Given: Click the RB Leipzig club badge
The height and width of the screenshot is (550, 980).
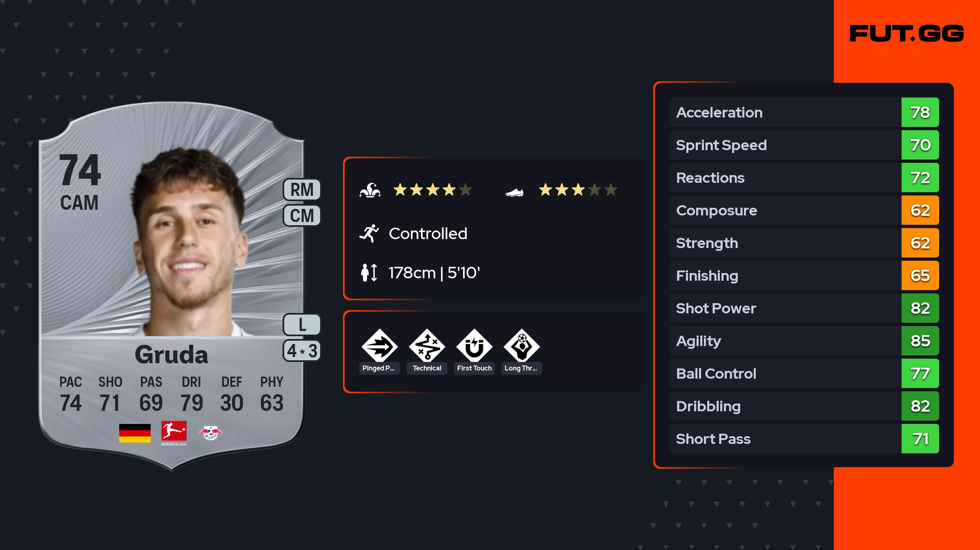Looking at the screenshot, I should (x=210, y=433).
